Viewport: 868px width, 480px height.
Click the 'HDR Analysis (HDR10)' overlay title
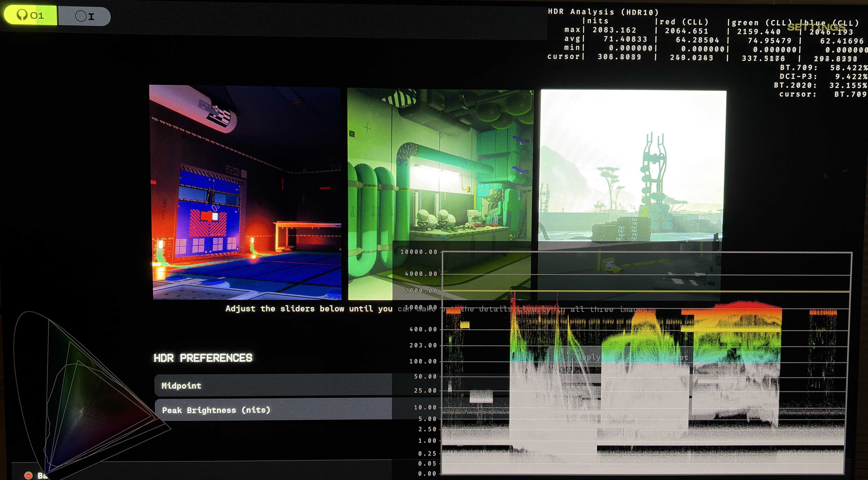tap(603, 12)
